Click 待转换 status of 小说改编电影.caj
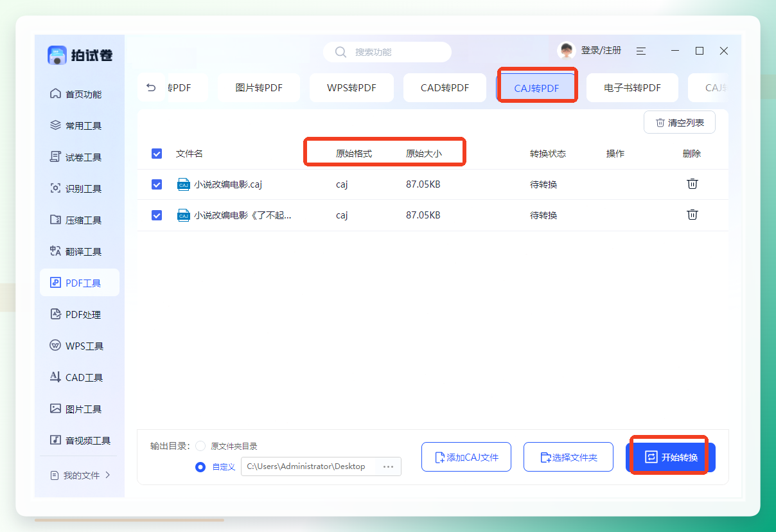 [543, 184]
